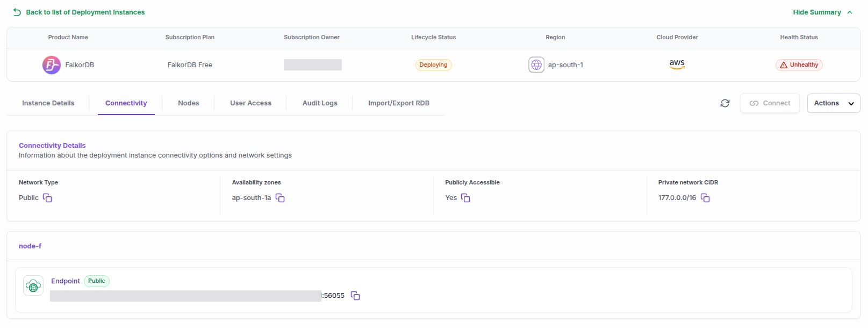Click the Connect button

(x=770, y=103)
